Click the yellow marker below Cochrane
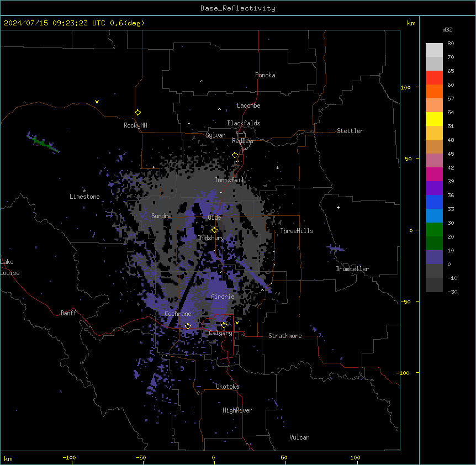The image size is (476, 465). pos(188,326)
